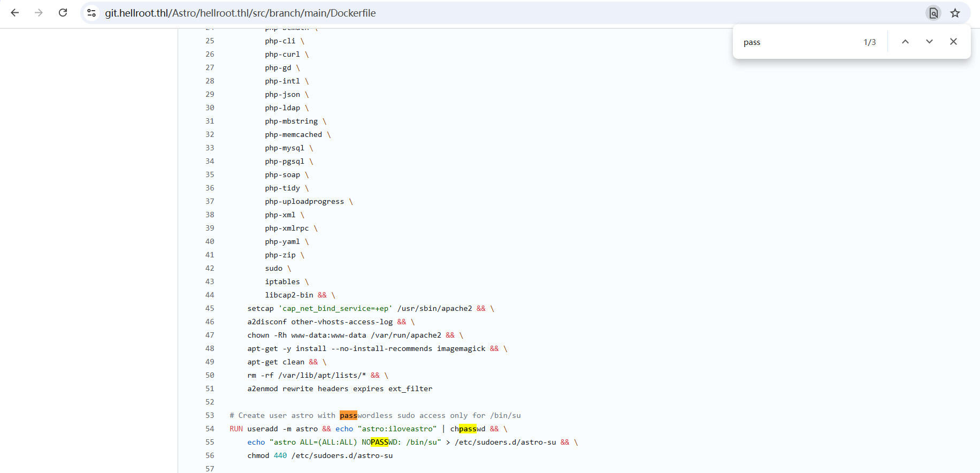Image resolution: width=980 pixels, height=473 pixels.
Task: Click 'chmod' command on line 56
Action: 258,455
